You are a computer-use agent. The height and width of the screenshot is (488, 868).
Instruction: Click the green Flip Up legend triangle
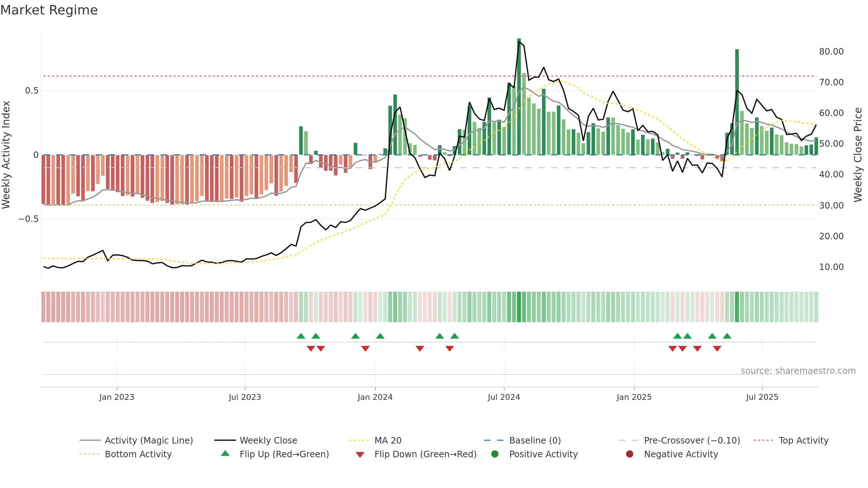tap(225, 453)
